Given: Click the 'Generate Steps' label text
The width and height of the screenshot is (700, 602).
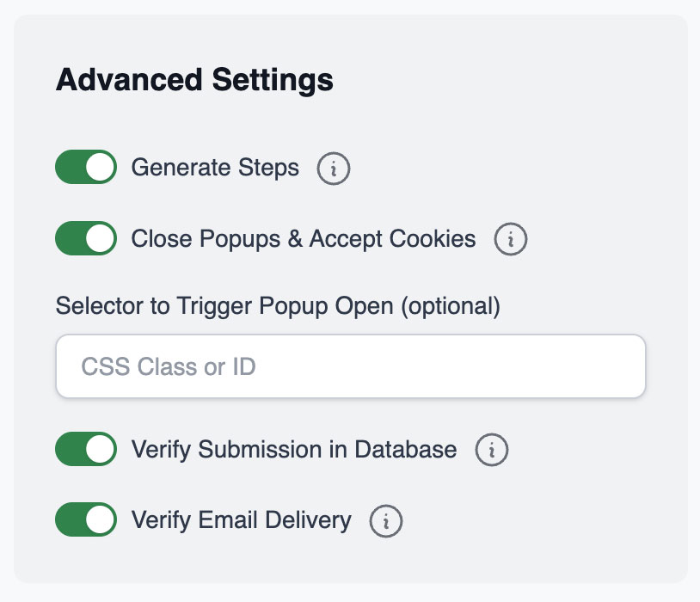Looking at the screenshot, I should 215,168.
